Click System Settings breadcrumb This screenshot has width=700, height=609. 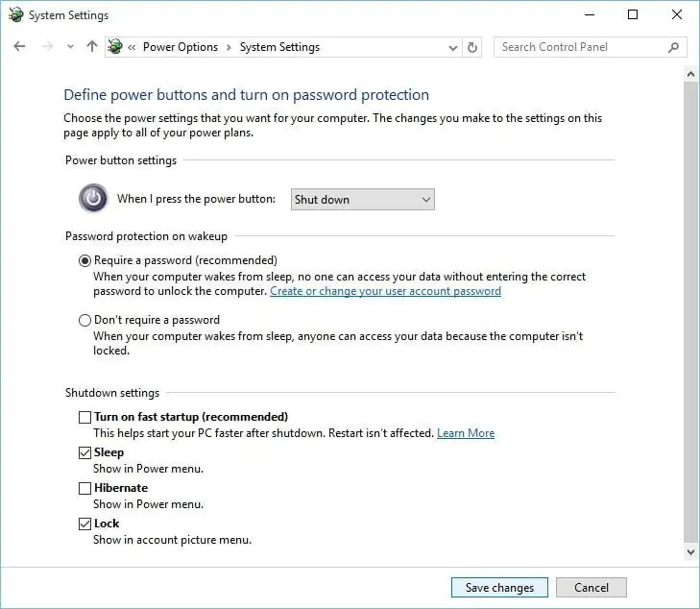pos(279,47)
